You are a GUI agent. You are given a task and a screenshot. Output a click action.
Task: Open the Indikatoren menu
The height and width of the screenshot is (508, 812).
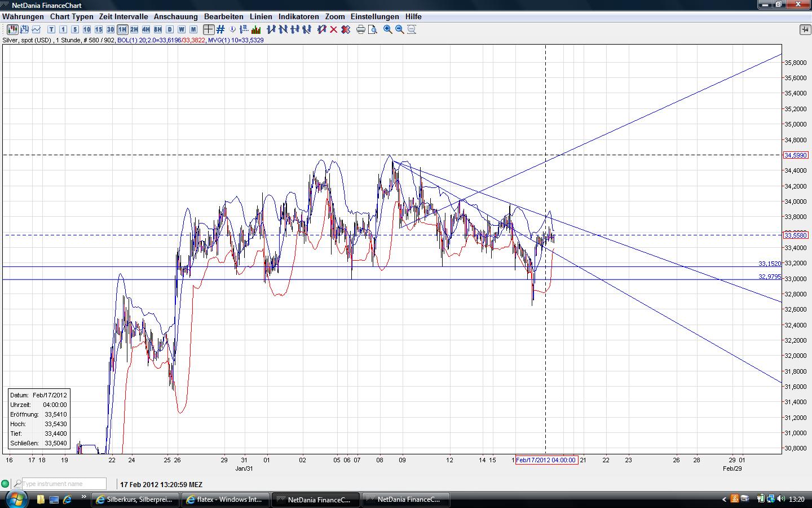tap(298, 16)
